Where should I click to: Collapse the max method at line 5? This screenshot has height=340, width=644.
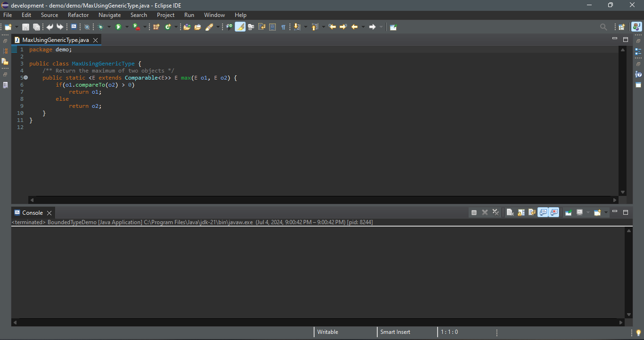(x=25, y=78)
